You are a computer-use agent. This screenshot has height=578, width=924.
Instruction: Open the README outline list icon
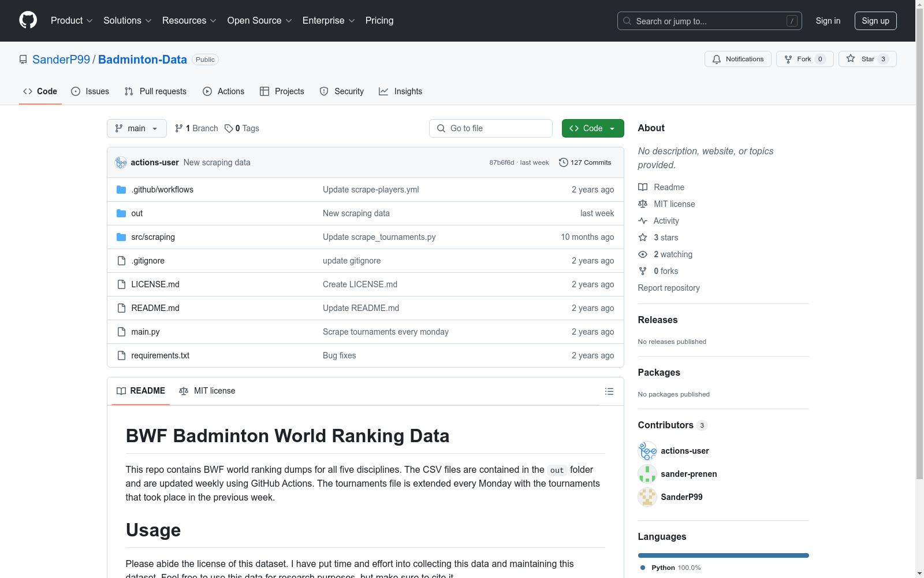pos(609,391)
